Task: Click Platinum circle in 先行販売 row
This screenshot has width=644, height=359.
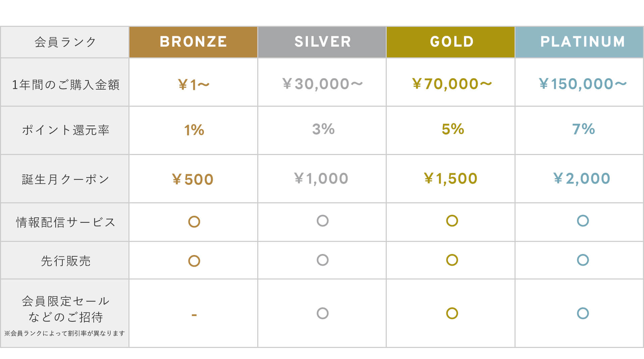Action: point(583,260)
